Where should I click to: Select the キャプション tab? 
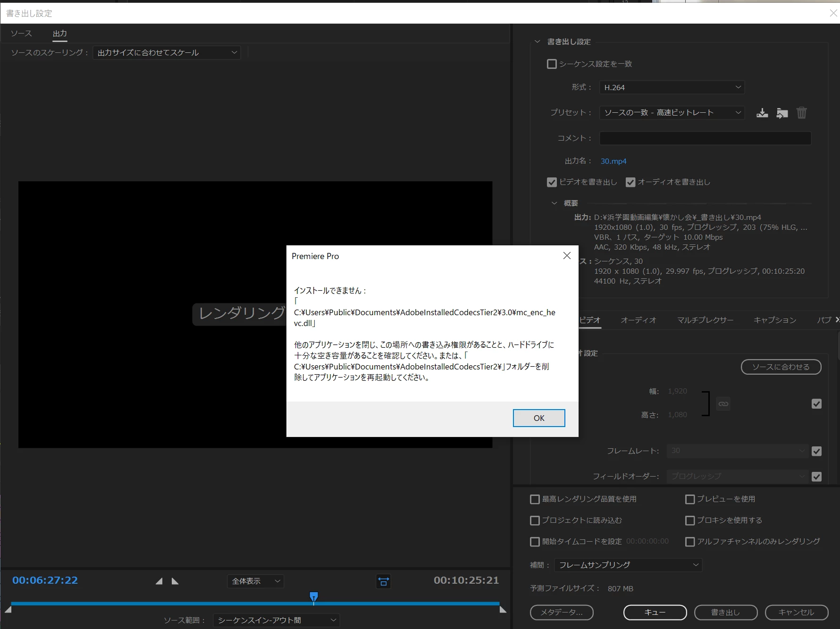tap(775, 320)
